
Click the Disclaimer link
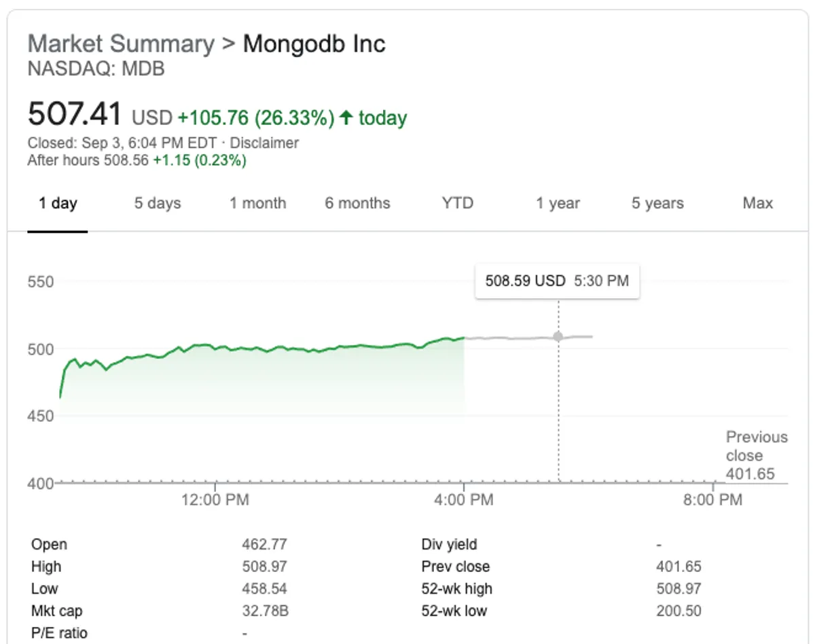point(264,143)
